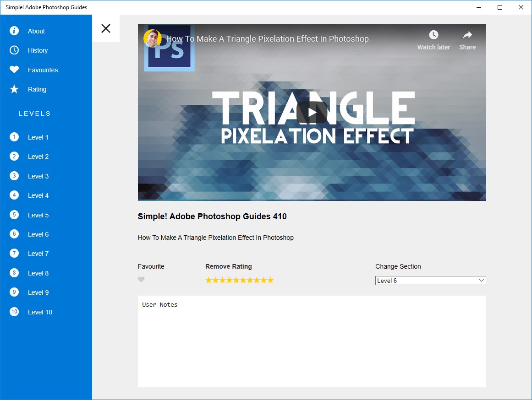This screenshot has width=532, height=400.
Task: Open the History menu item
Action: 38,50
